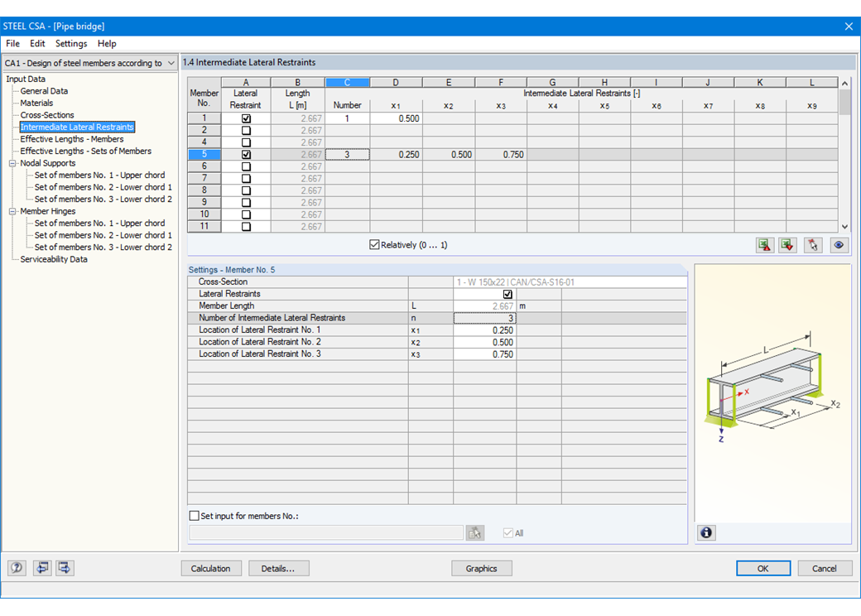Click the table scrollbar down arrow
Screen dimensions: 861x616
pyautogui.click(x=844, y=227)
